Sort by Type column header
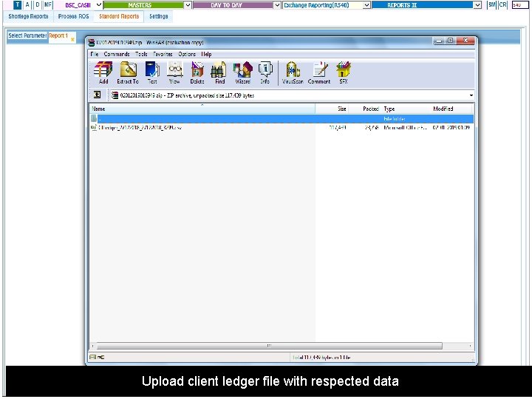 pyautogui.click(x=406, y=109)
